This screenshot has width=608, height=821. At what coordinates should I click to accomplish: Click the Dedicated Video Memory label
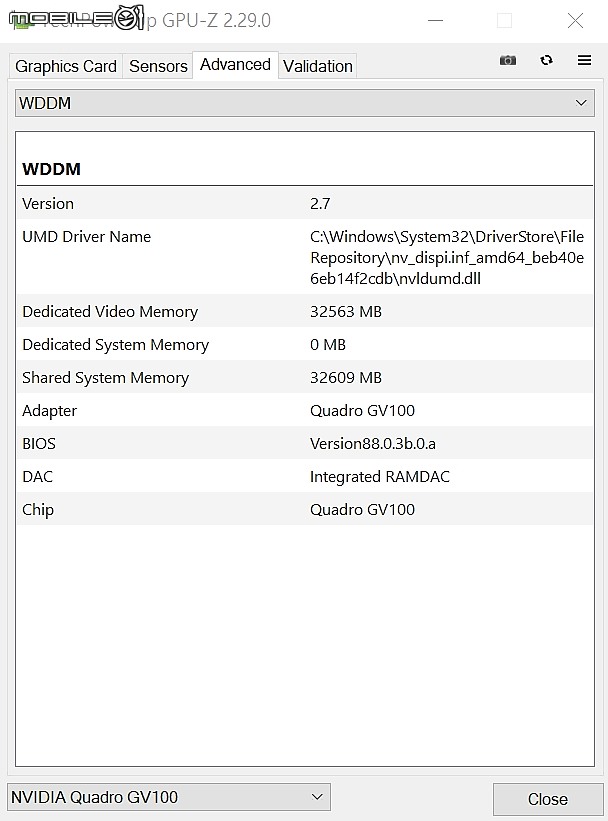tap(110, 312)
